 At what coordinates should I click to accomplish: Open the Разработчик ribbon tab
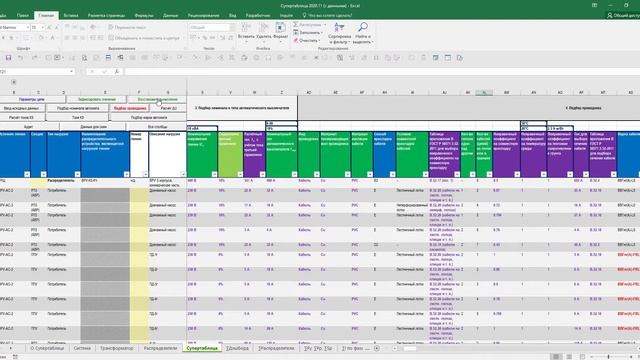coord(258,16)
